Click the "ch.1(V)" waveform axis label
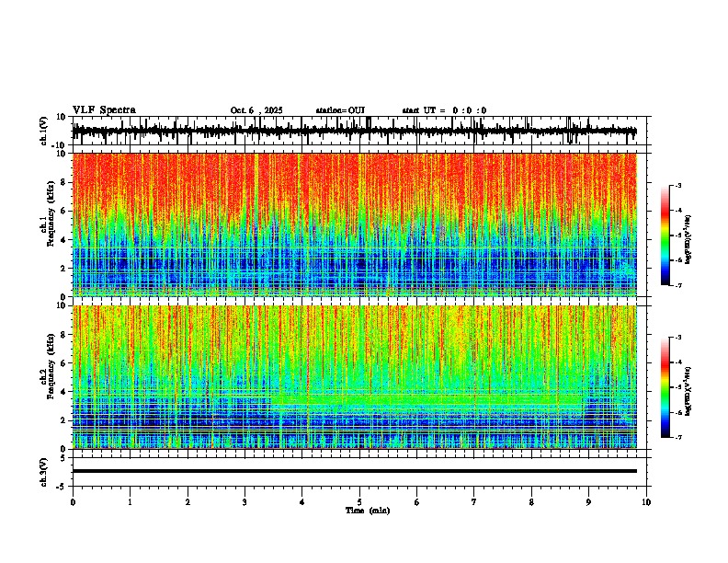This screenshot has height=563, width=728. coord(44,131)
